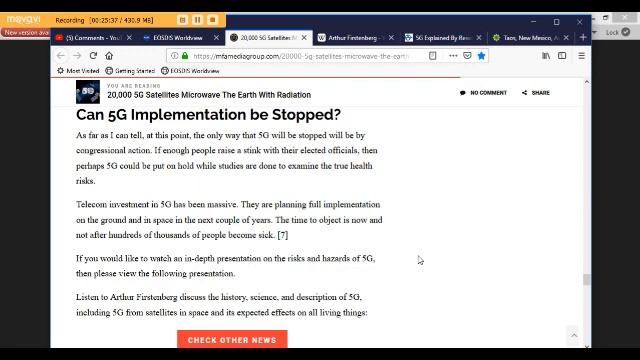Go back to the previous page
The width and height of the screenshot is (640, 360).
coord(61,56)
